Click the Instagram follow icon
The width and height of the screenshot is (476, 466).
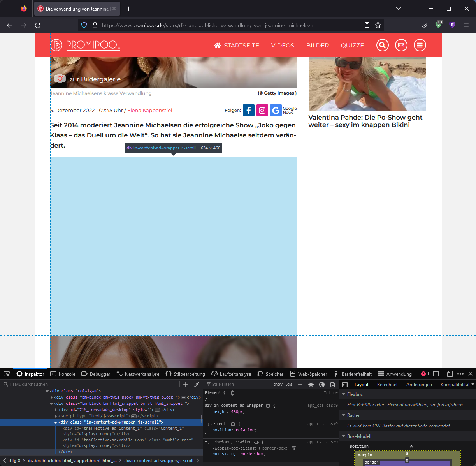(x=262, y=110)
